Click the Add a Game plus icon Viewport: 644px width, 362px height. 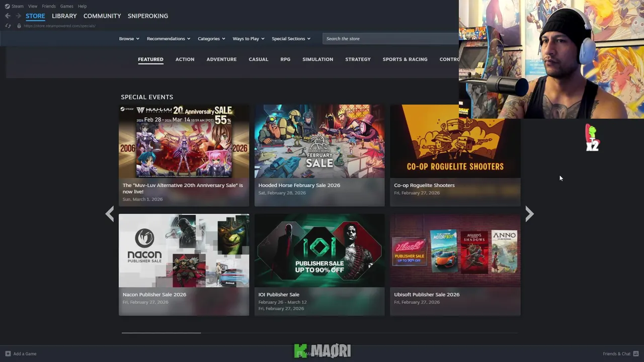tap(8, 353)
